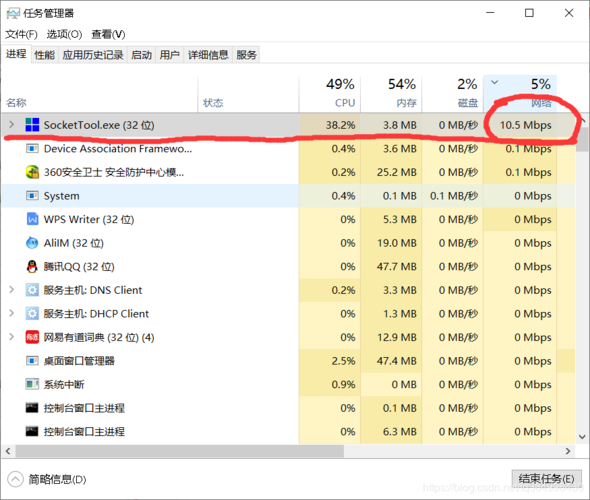590x500 pixels.
Task: Select the 桌面窗口管理器 row name
Action: pos(79,361)
